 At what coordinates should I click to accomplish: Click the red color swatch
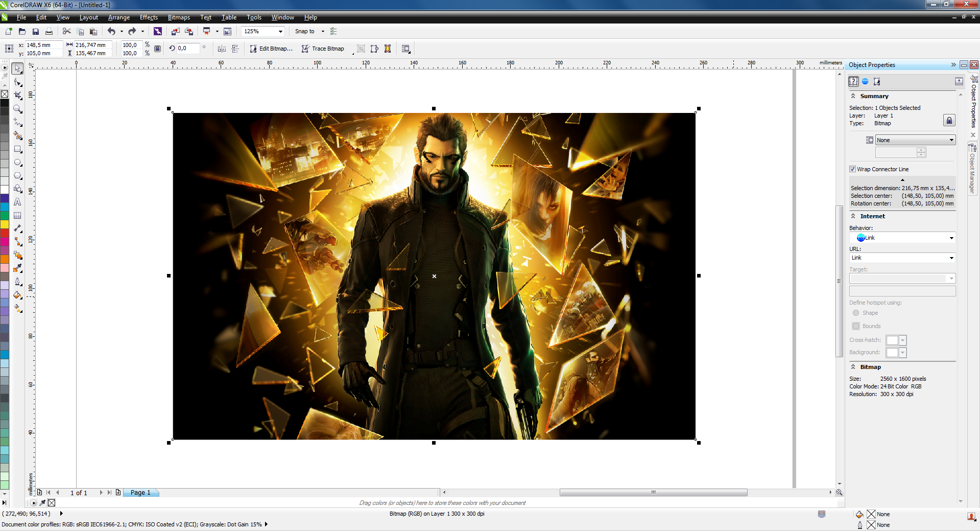click(x=4, y=233)
